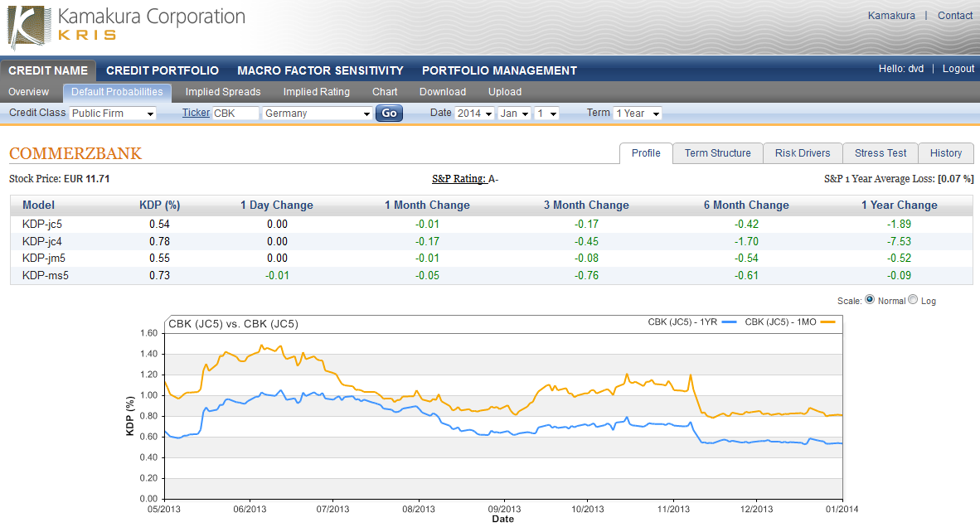Click the 6 Month Change column header
Viewport: 980px width, 527px height.
746,205
